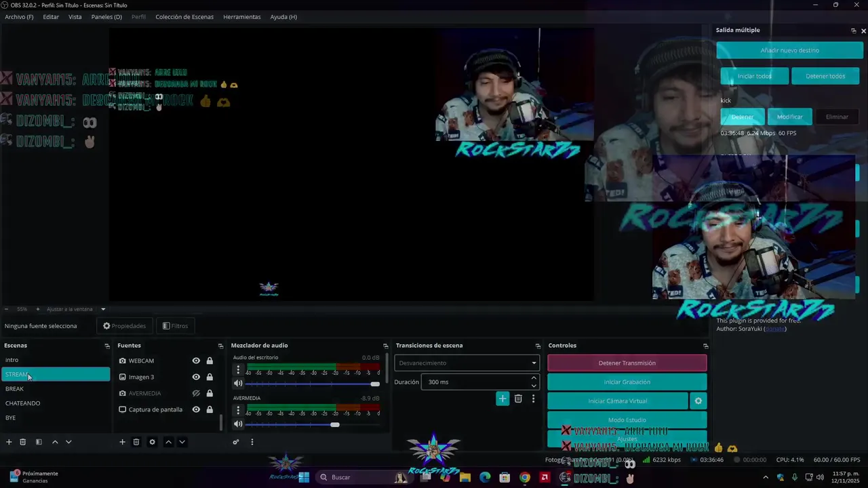Click Detener todos in Salida múltiple
Screen dimensions: 868x488
pyautogui.click(x=825, y=76)
